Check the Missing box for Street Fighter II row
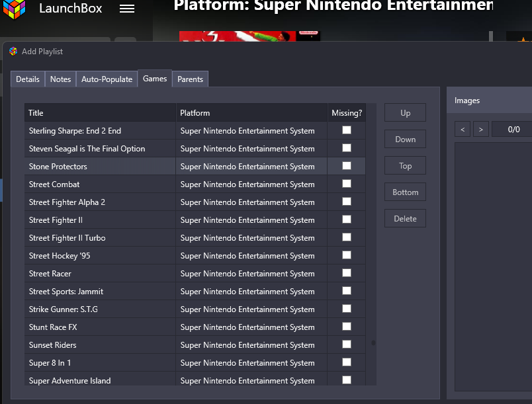 point(347,220)
